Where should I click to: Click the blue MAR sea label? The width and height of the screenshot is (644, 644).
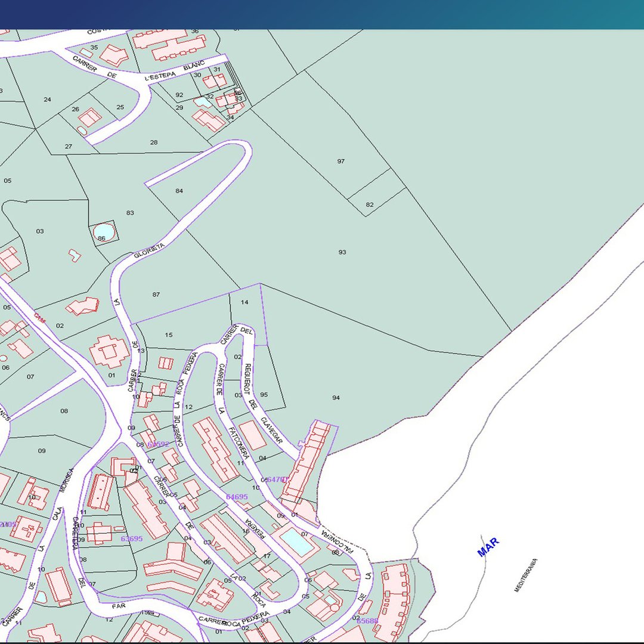coord(488,547)
